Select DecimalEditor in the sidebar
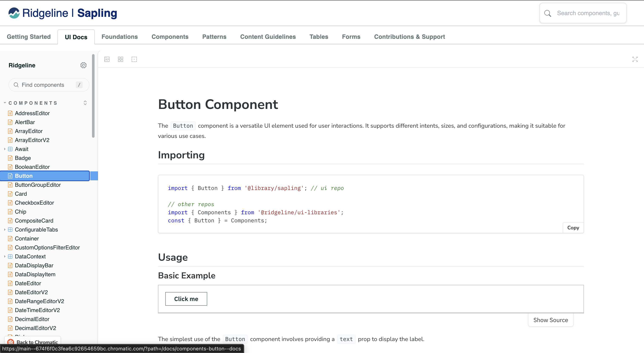The width and height of the screenshot is (644, 353). click(32, 319)
